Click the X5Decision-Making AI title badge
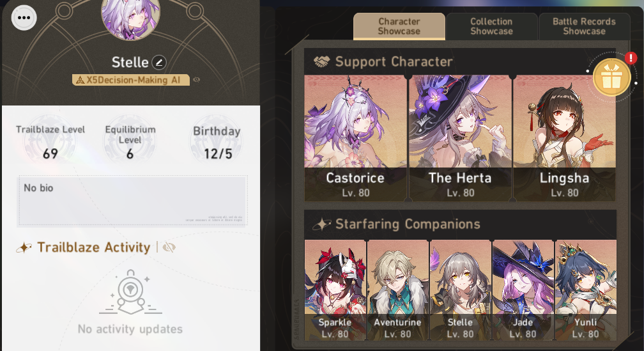The height and width of the screenshot is (351, 644). (130, 80)
